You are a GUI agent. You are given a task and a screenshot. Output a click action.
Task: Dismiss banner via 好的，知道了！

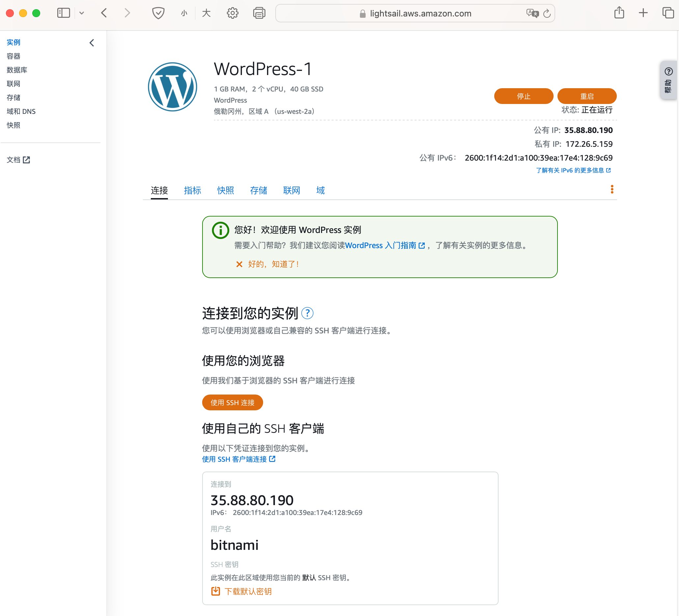pyautogui.click(x=267, y=264)
